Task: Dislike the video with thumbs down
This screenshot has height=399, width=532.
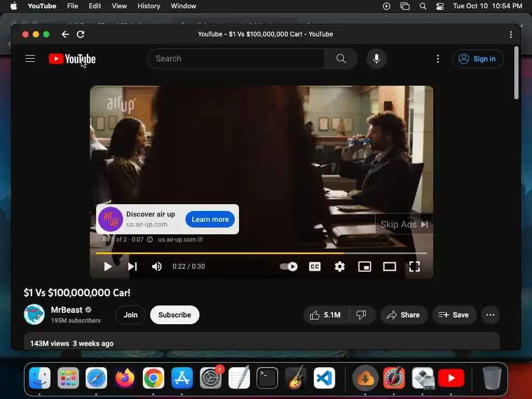Action: [x=362, y=315]
